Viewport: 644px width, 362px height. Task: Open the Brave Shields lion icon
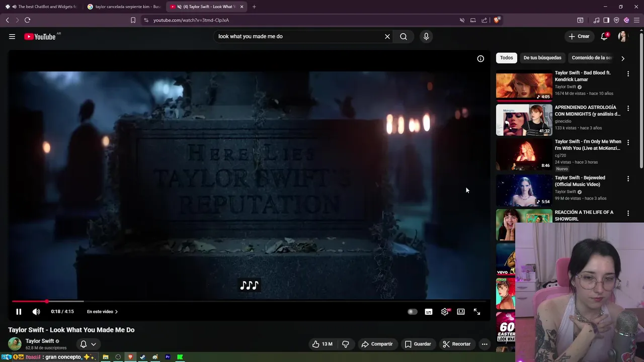click(x=497, y=20)
